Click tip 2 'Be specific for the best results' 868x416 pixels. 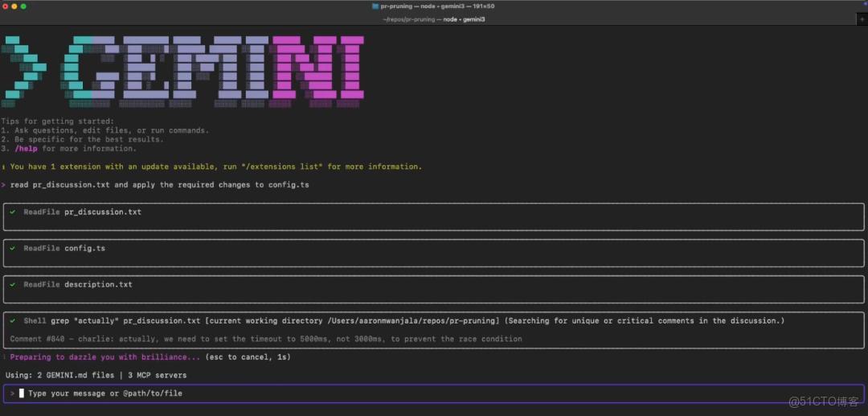point(83,139)
